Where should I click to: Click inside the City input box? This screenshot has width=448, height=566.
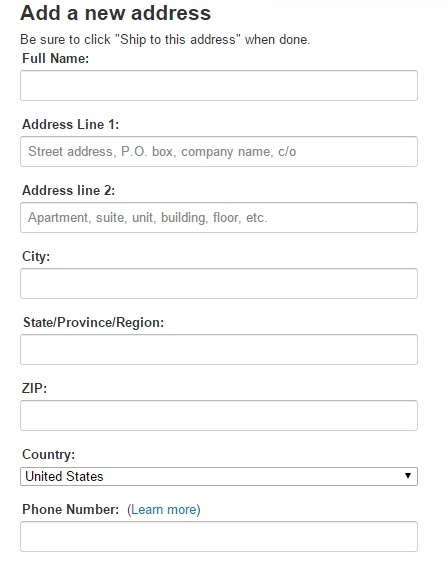[x=219, y=283]
